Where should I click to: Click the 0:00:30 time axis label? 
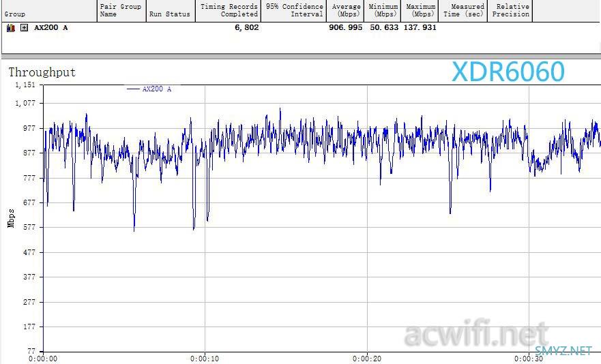(x=529, y=359)
